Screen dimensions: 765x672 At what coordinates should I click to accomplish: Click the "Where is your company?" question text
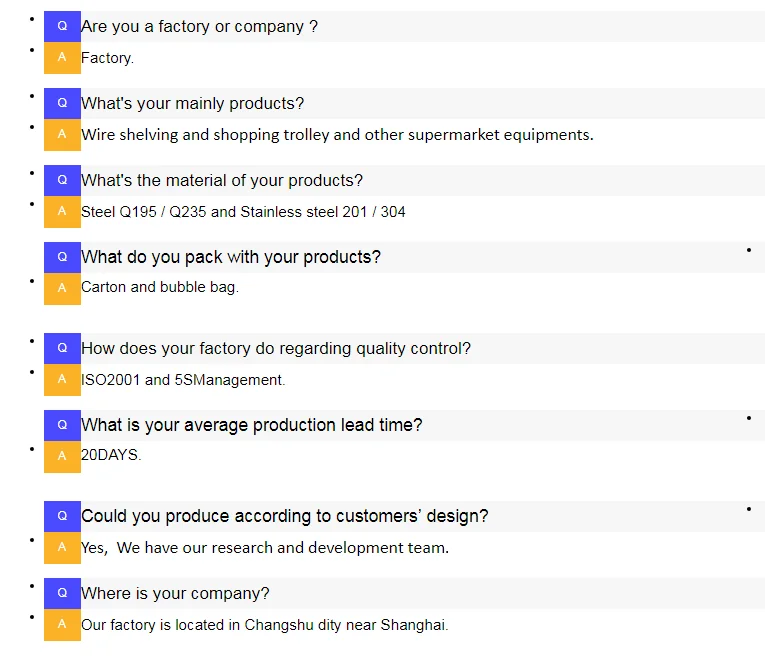click(175, 593)
